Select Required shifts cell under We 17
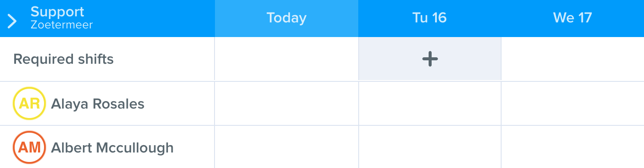The image size is (644, 168). click(573, 59)
